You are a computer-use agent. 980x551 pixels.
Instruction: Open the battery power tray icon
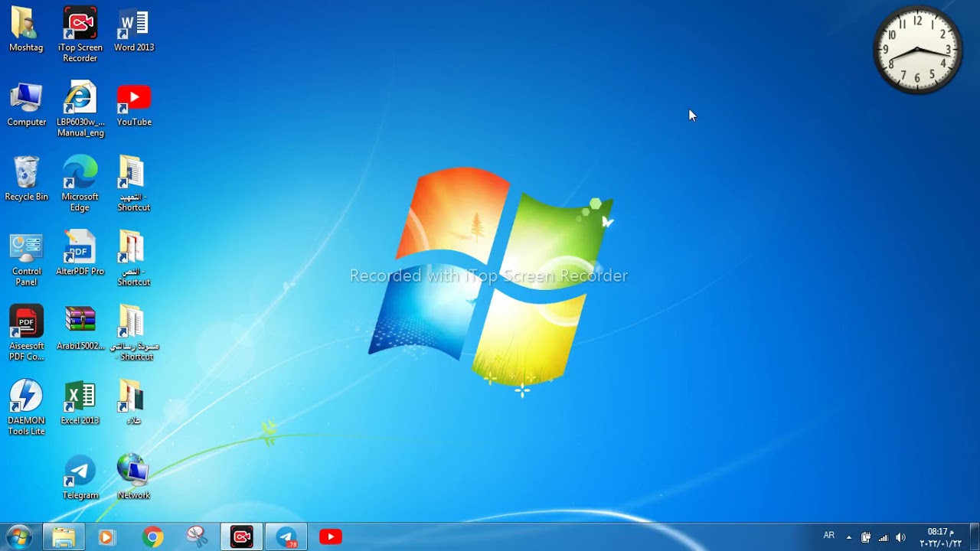pos(866,537)
